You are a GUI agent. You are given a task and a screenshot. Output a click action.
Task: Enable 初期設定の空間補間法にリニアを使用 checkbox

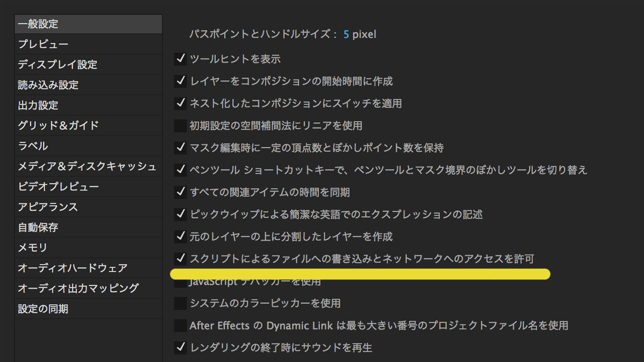pyautogui.click(x=180, y=126)
